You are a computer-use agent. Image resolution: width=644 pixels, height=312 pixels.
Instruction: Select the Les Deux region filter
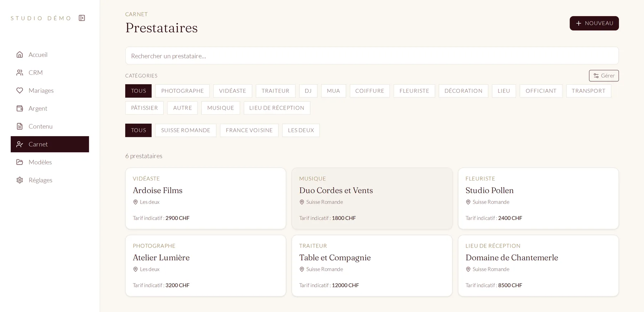pyautogui.click(x=301, y=130)
